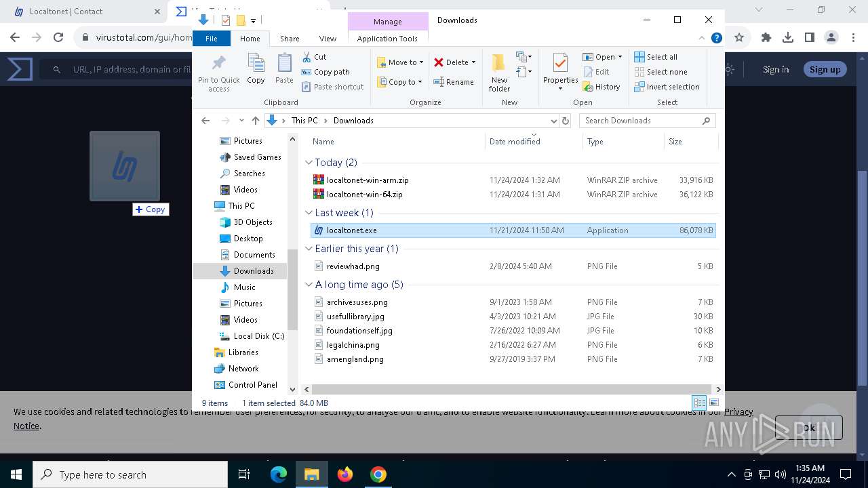Click Select all in ribbon
Image resolution: width=868 pixels, height=488 pixels.
click(x=656, y=57)
